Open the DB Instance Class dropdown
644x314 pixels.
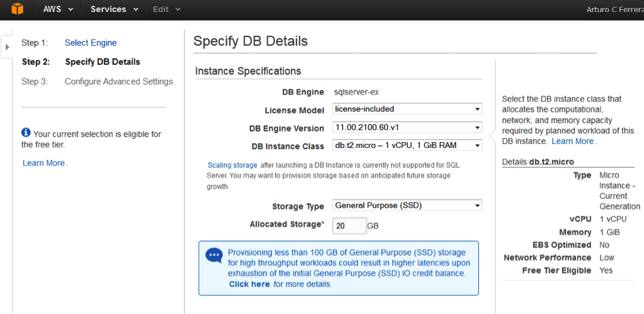click(407, 145)
